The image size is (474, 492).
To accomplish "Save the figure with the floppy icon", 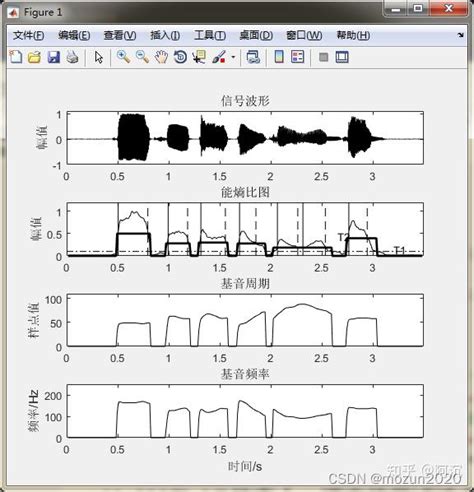I will coord(53,57).
